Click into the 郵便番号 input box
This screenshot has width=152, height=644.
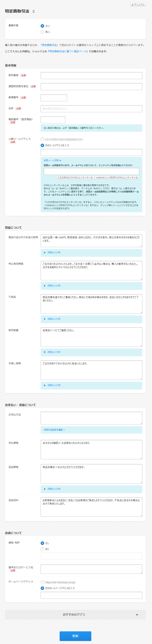54,98
